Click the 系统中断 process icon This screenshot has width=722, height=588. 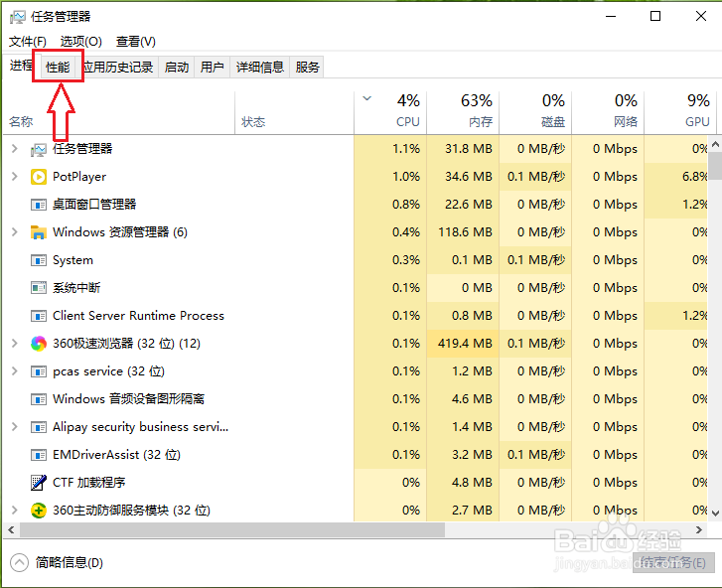click(39, 288)
